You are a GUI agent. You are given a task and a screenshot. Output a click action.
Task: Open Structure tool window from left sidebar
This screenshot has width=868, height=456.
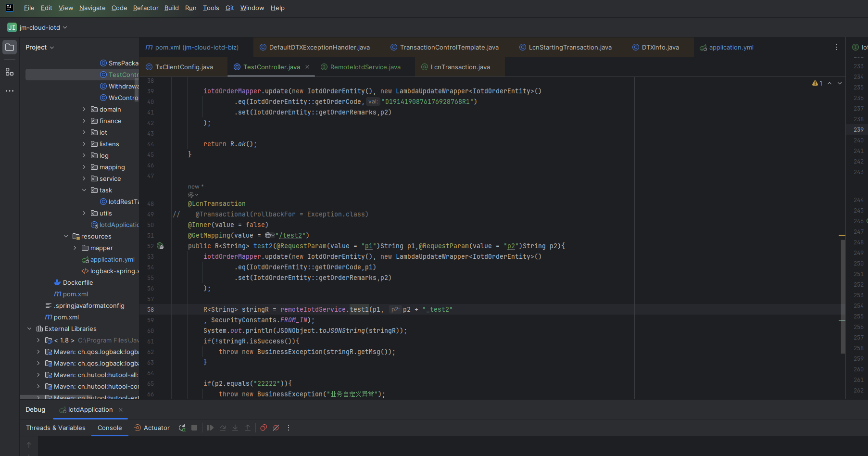pyautogui.click(x=10, y=72)
